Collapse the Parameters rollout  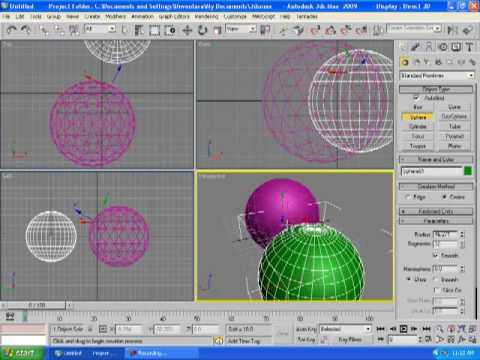(436, 221)
